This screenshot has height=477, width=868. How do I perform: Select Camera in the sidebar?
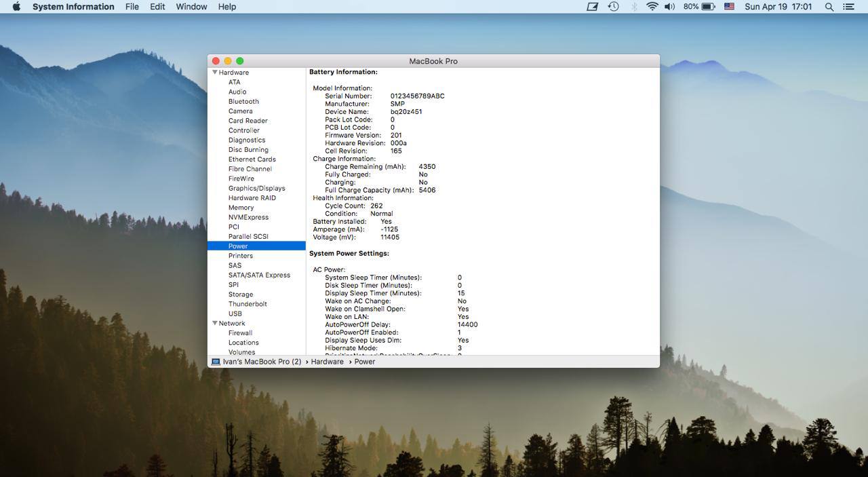click(x=241, y=111)
